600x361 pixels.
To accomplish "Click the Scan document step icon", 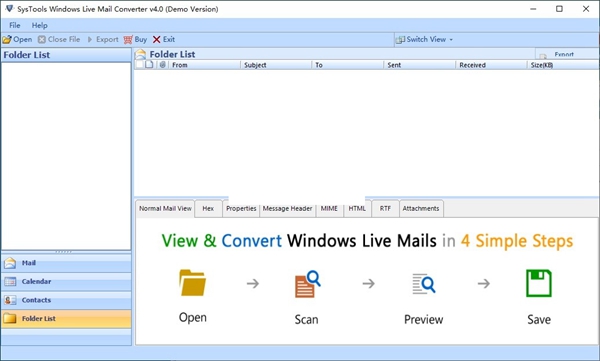I will (308, 284).
